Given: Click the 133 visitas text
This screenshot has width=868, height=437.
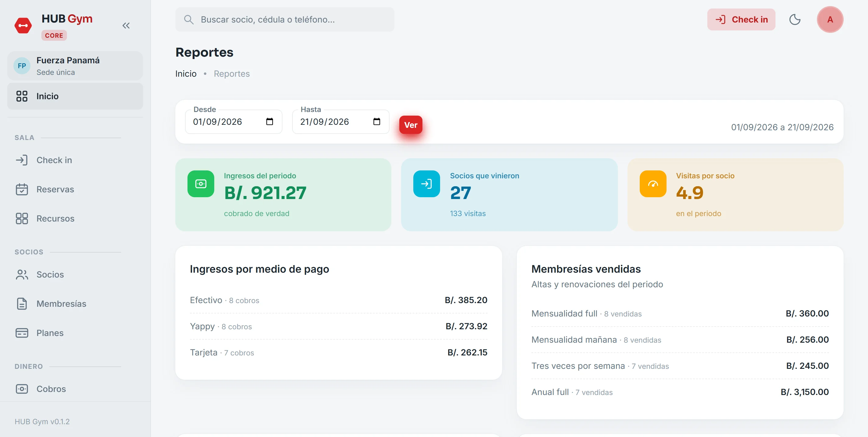Looking at the screenshot, I should click(x=468, y=214).
